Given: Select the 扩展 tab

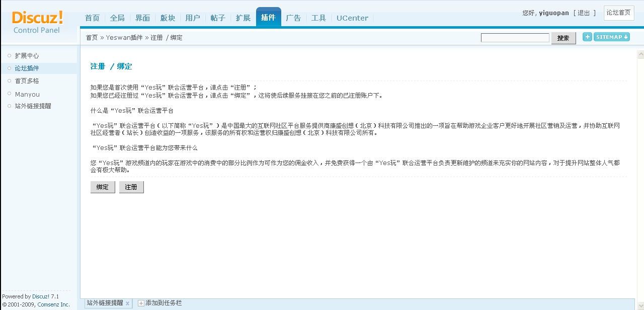Looking at the screenshot, I should [x=243, y=18].
